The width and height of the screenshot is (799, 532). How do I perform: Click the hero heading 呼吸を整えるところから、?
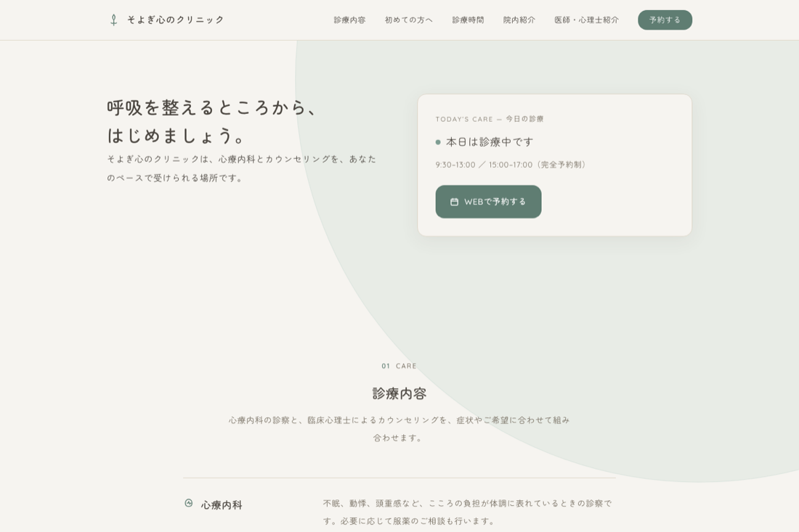coord(213,108)
